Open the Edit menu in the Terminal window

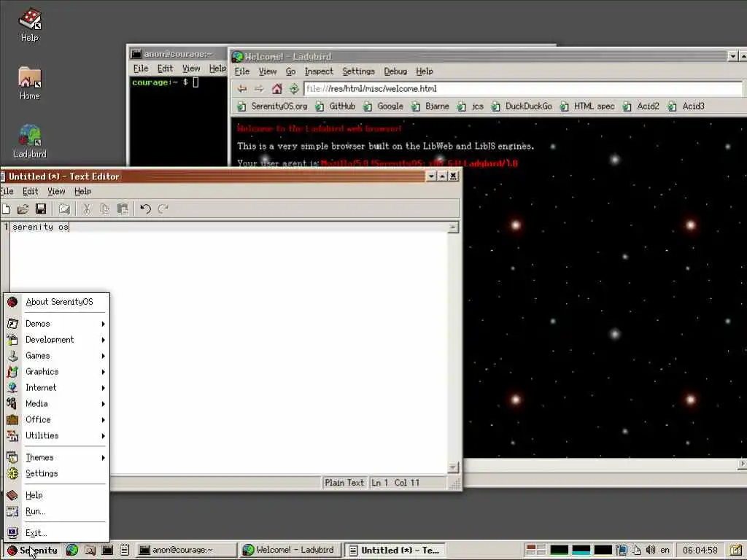tap(166, 69)
